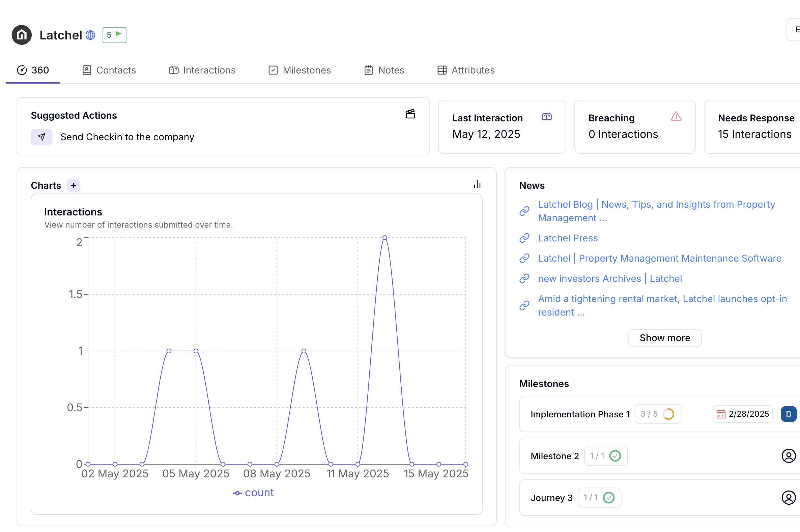This screenshot has width=800, height=532.
Task: Switch to the Contacts tab
Action: click(x=109, y=70)
